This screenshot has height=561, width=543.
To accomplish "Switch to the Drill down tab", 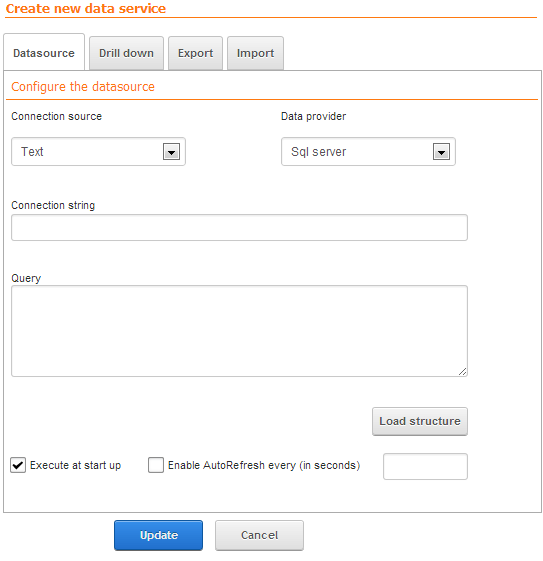I will (126, 53).
